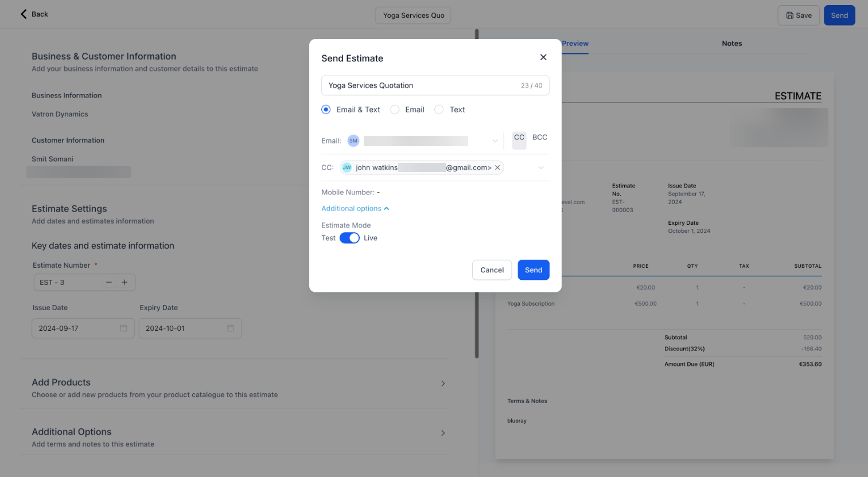Open the Issue Date calendar icon
This screenshot has height=477, width=868.
coord(123,329)
